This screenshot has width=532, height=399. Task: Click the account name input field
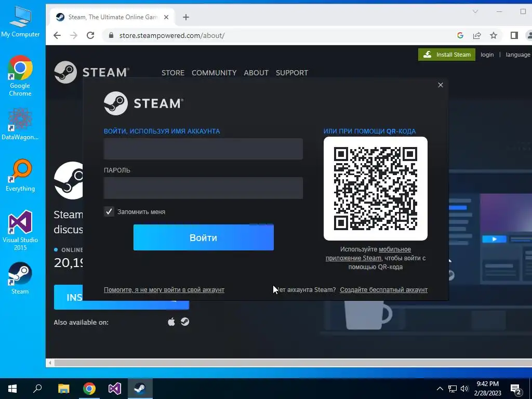[x=203, y=149]
